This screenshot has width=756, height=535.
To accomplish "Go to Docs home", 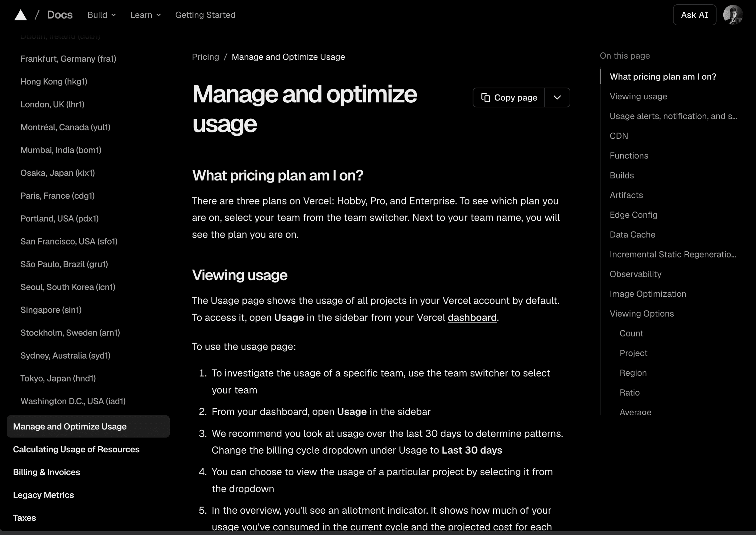I will pos(60,15).
